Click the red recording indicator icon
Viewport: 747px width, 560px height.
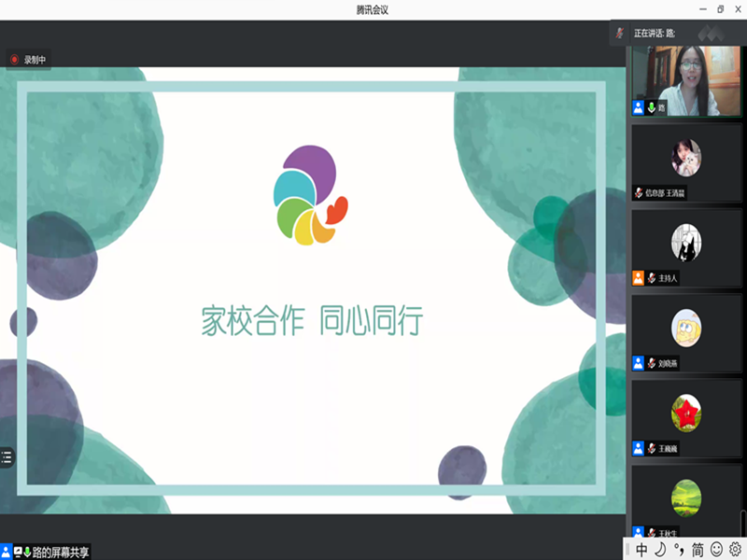coord(14,60)
